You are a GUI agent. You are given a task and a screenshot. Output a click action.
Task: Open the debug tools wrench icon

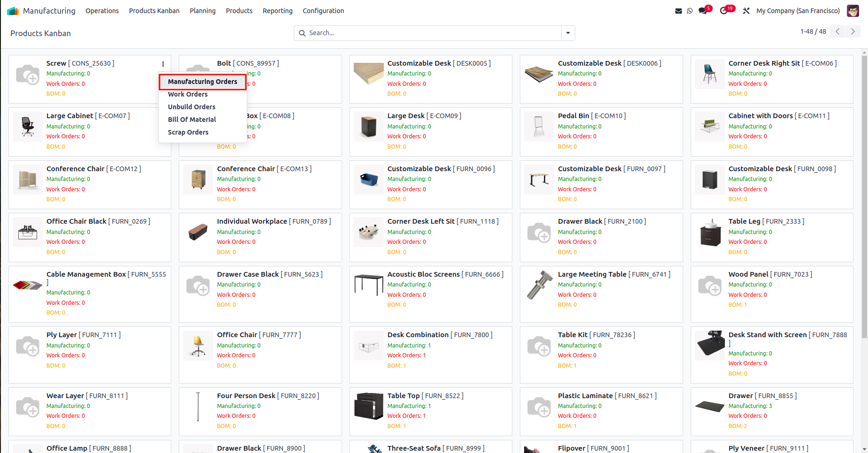(746, 11)
